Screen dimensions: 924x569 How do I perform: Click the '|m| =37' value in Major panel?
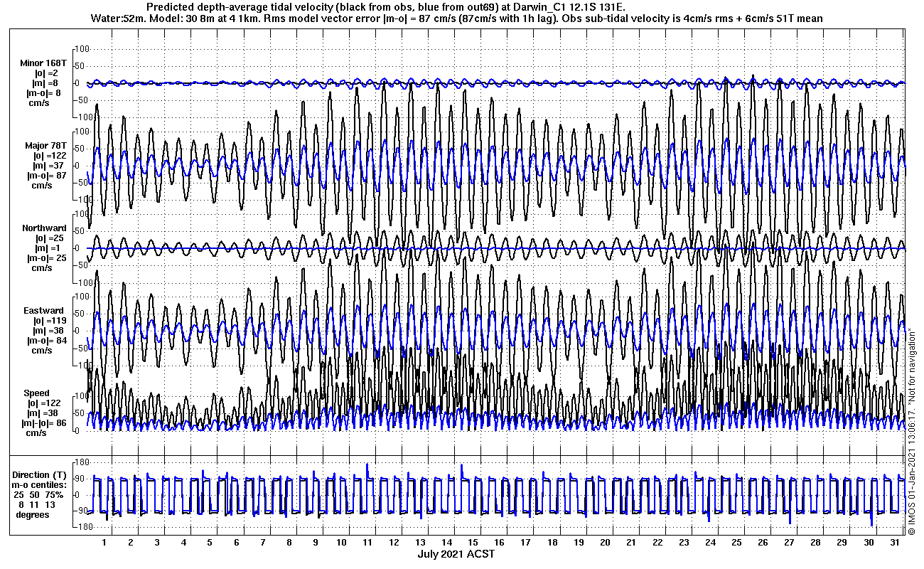click(x=48, y=165)
